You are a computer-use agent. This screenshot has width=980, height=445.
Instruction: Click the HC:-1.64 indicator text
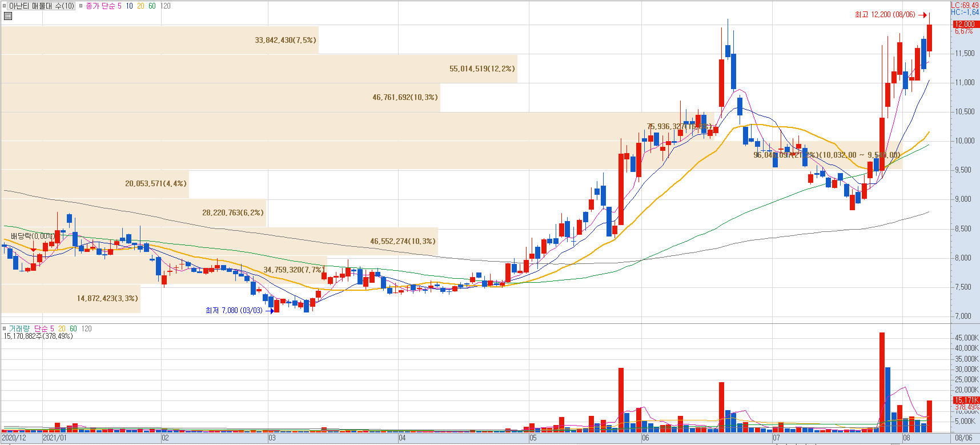pos(965,12)
